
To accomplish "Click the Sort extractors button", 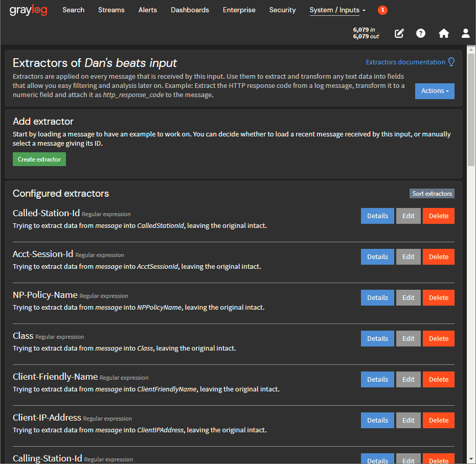I will pyautogui.click(x=432, y=194).
